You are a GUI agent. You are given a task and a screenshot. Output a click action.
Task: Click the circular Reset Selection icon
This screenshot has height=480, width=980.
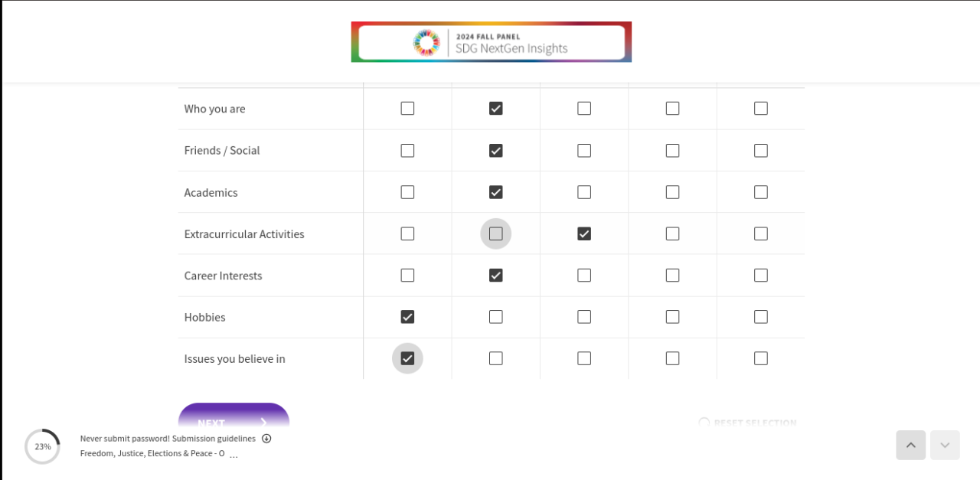tap(704, 423)
